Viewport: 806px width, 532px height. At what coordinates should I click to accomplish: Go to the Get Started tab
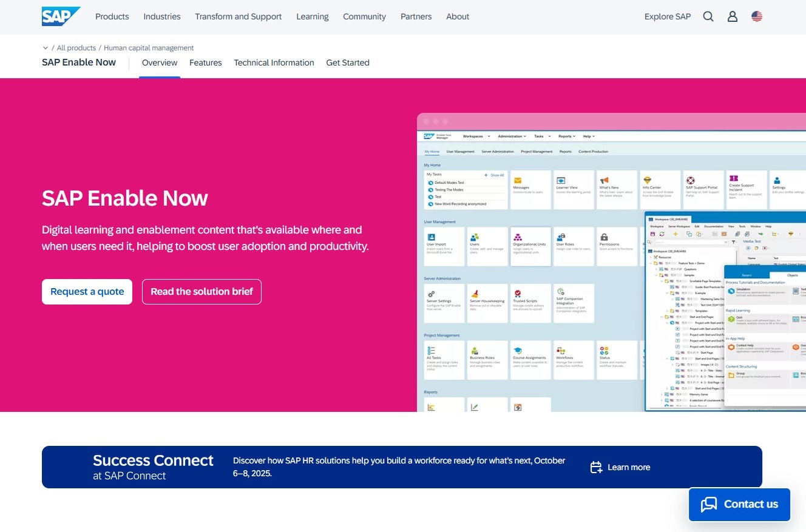pos(348,62)
